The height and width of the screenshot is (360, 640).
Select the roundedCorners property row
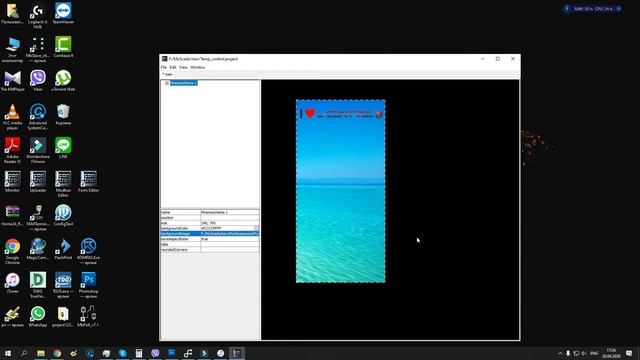pyautogui.click(x=210, y=249)
